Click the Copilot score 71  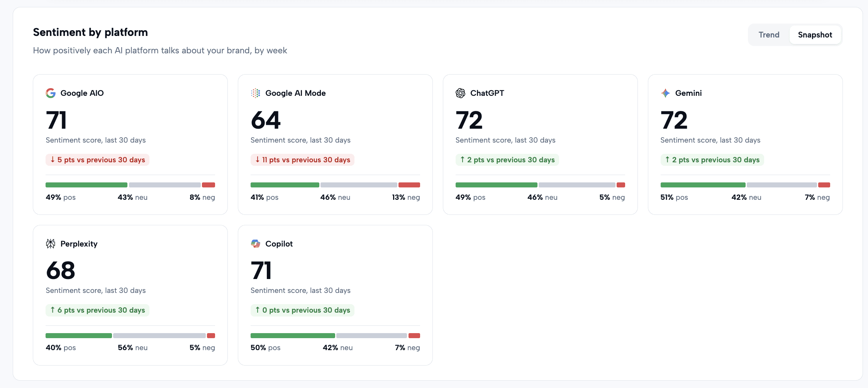(x=261, y=271)
